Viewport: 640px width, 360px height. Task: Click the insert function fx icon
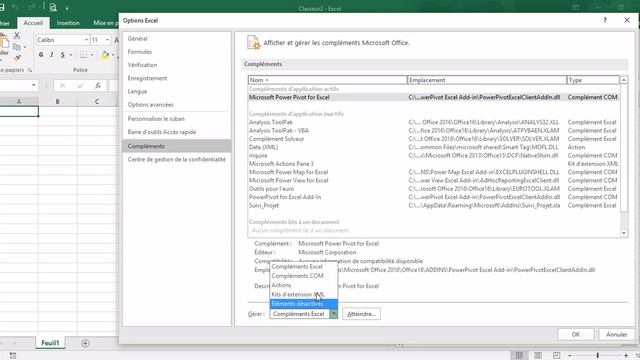98,85
